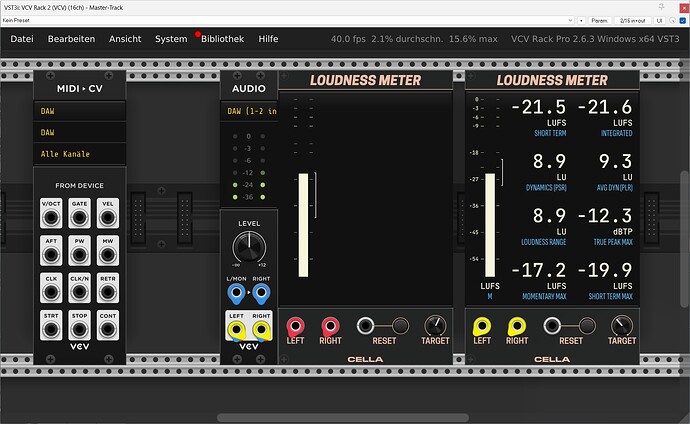The image size is (690, 424).
Task: Click the -21.5 LUFS short term reading
Action: [539, 107]
